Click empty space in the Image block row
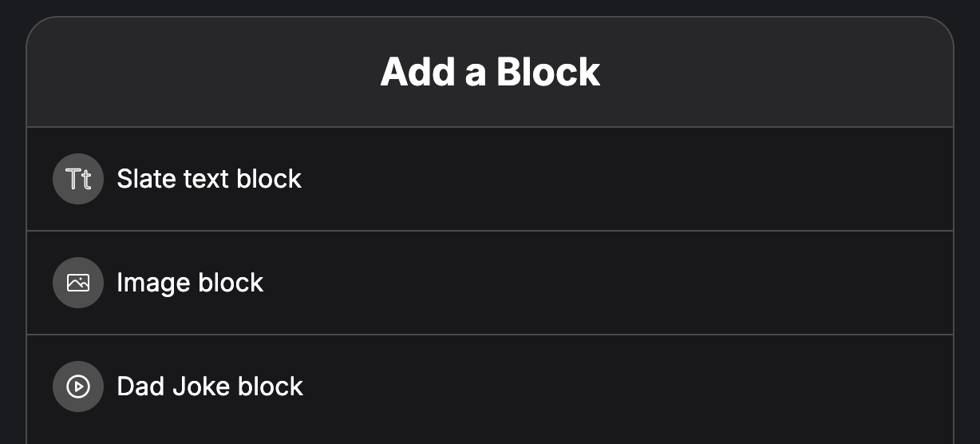The image size is (980, 444). [607, 283]
